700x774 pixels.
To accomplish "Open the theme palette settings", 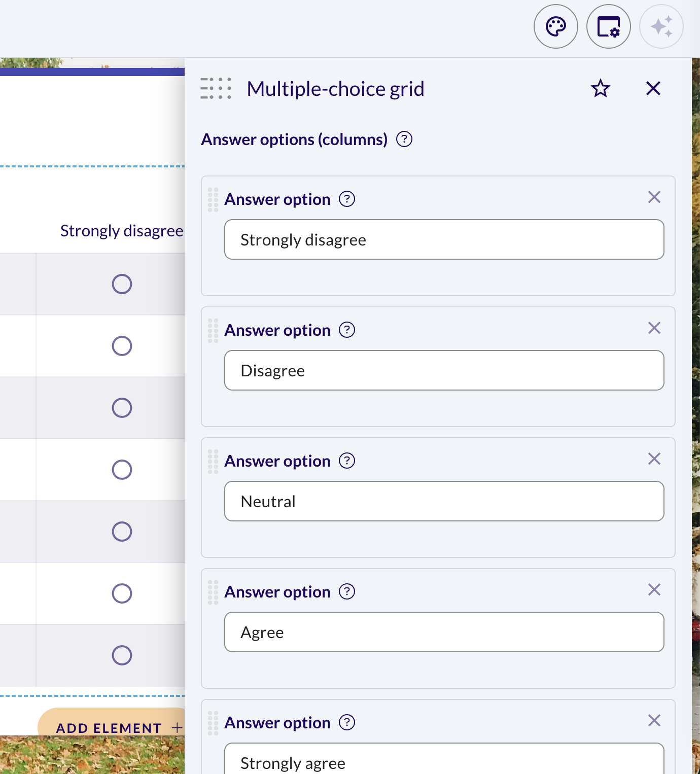I will click(556, 26).
